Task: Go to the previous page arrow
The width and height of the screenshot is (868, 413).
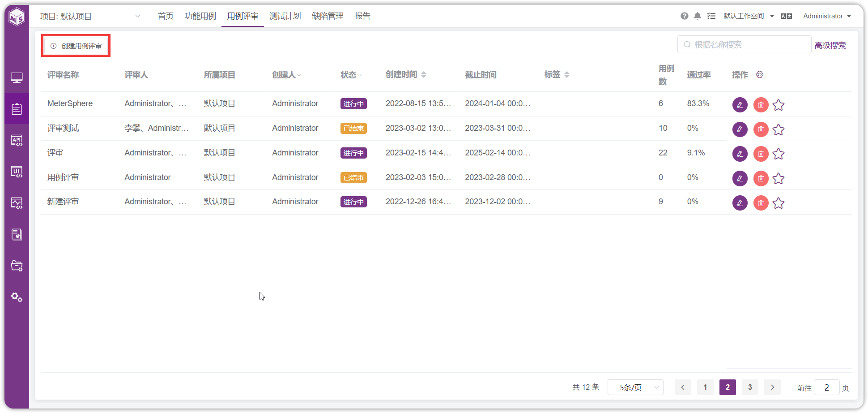Action: pos(683,387)
